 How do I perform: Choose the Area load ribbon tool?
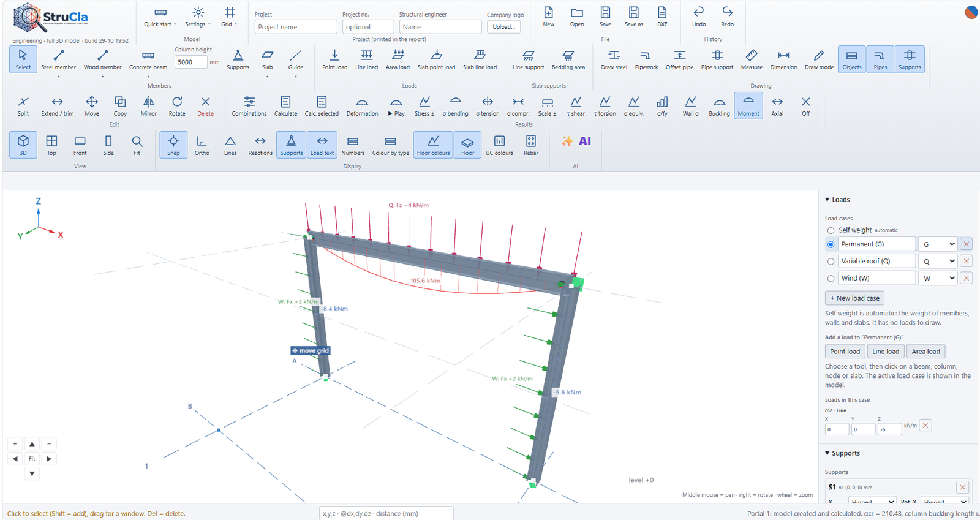tap(398, 59)
